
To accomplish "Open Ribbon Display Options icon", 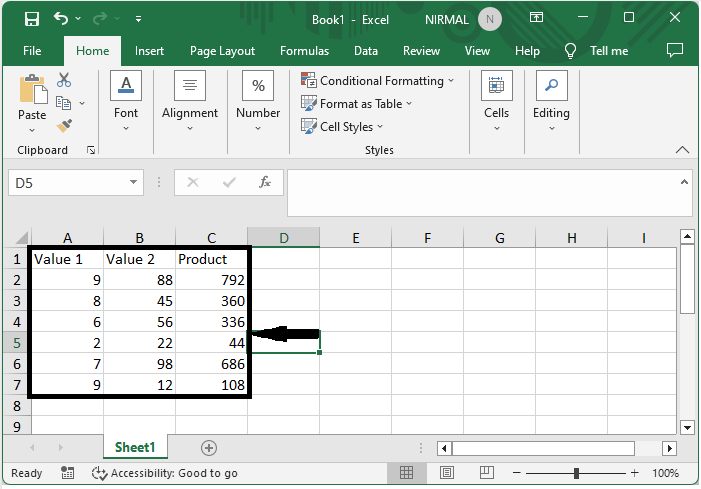I will click(536, 17).
